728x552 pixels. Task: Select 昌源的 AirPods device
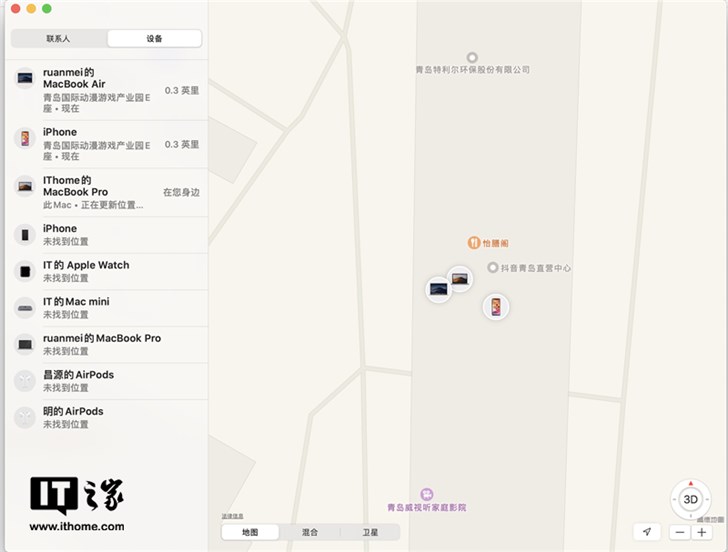pos(107,381)
